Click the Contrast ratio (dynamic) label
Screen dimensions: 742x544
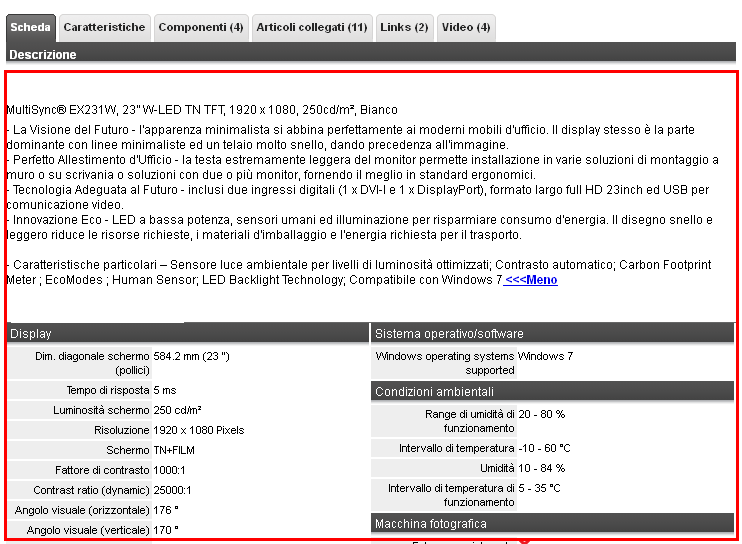point(91,490)
